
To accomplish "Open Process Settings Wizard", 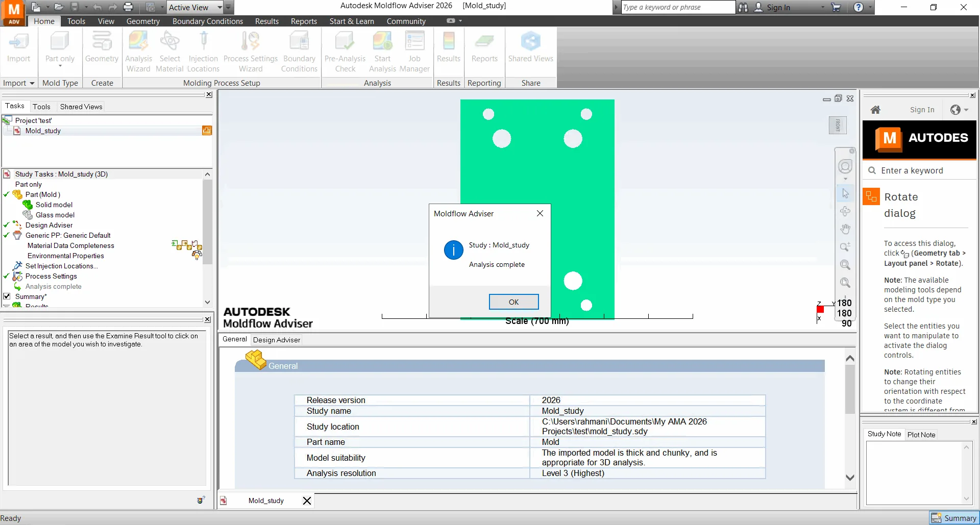I will [251, 52].
